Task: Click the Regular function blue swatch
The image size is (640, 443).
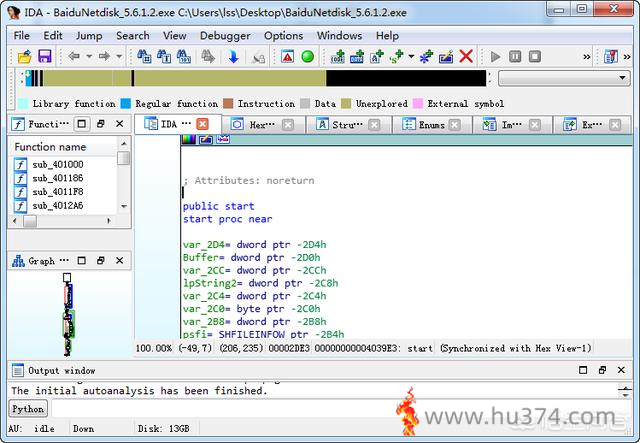Action: [126, 104]
